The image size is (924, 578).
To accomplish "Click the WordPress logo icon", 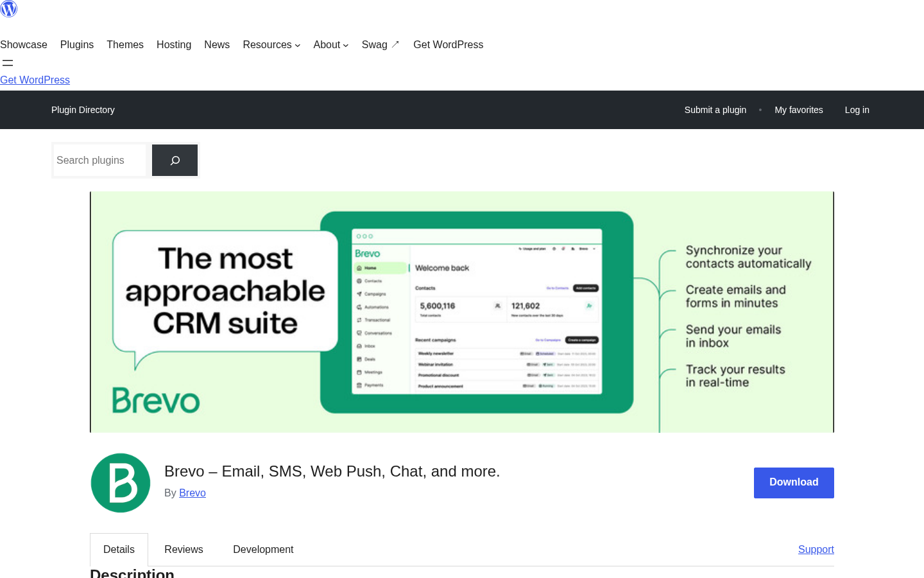I will pyautogui.click(x=9, y=8).
